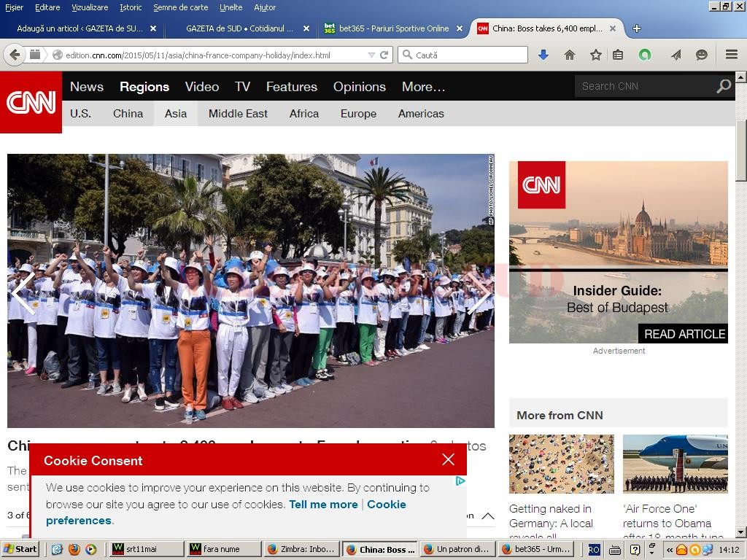The width and height of the screenshot is (747, 560).
Task: Open the Semne de carte menu
Action: tap(181, 7)
